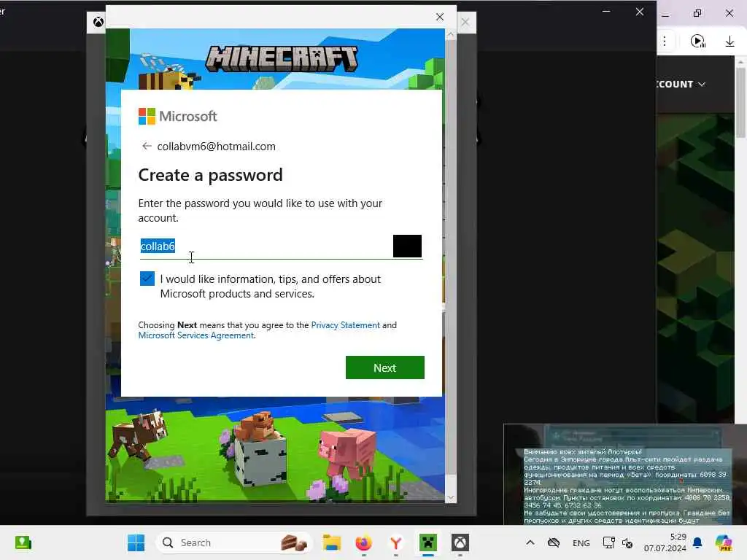Switch the ENG language indicator
Viewport: 747px width, 560px height.
tap(581, 542)
